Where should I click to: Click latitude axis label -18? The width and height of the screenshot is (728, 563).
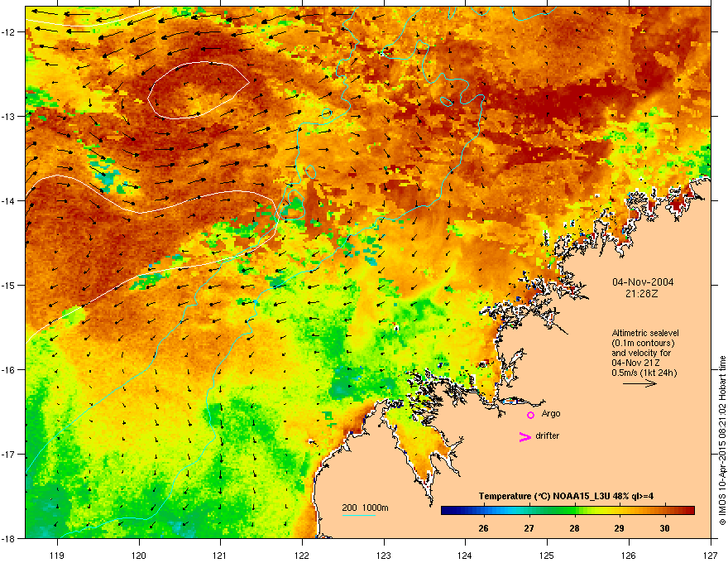9,538
